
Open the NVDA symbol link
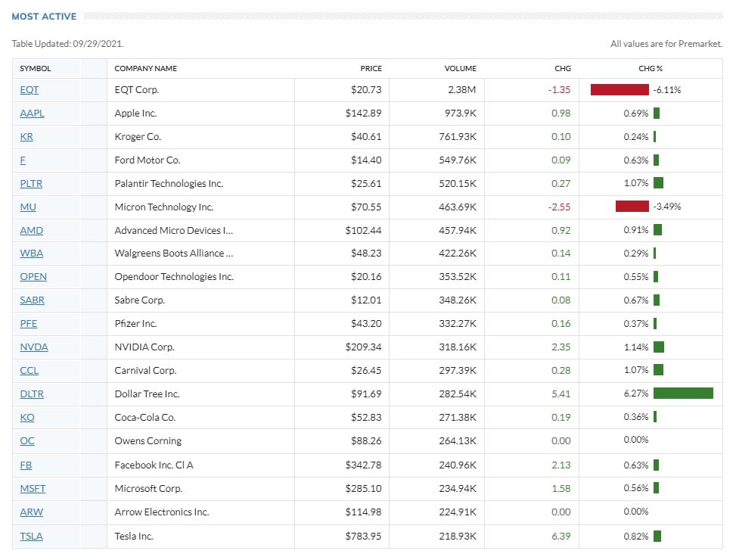pos(34,347)
